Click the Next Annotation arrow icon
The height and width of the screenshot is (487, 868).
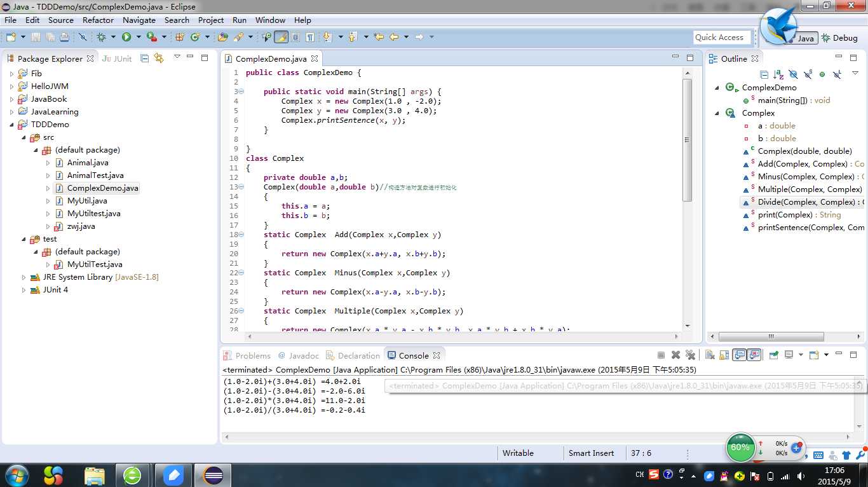click(x=327, y=37)
